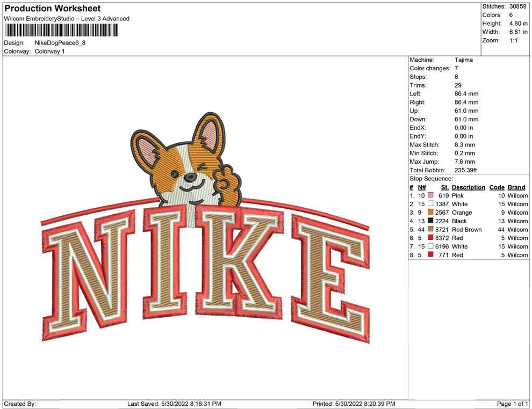
Task: Click the stitch count 2567 in row 3
Action: (x=442, y=213)
